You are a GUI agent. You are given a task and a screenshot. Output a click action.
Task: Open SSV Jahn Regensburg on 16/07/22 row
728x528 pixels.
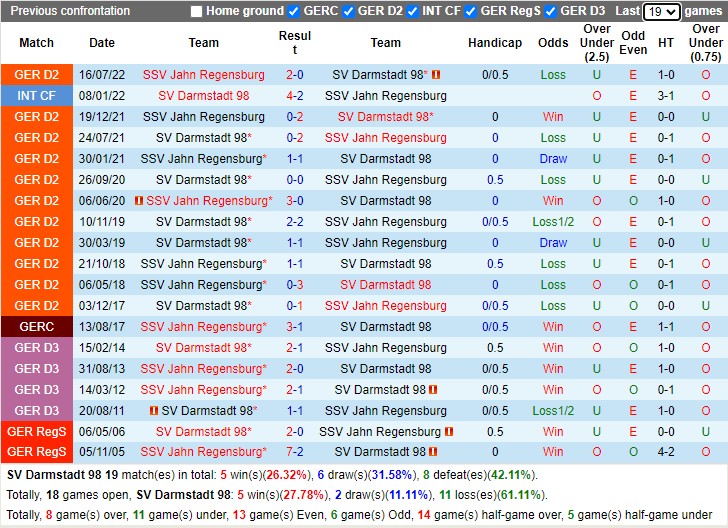tap(203, 75)
